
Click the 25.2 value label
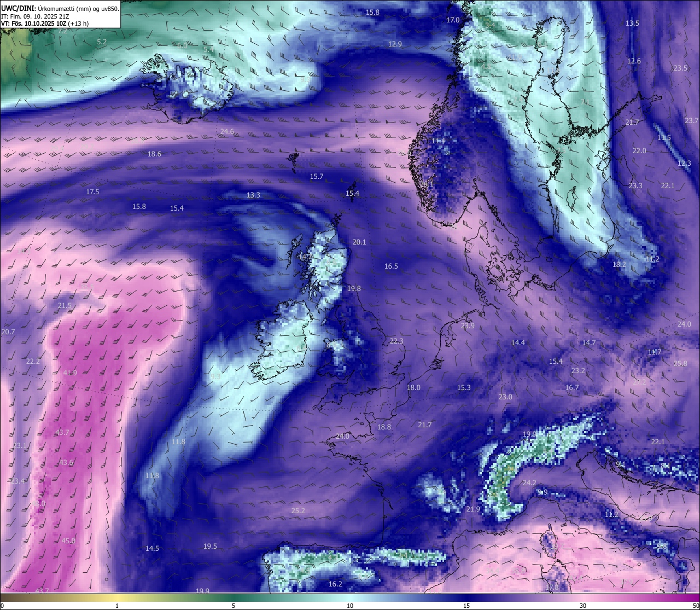pyautogui.click(x=297, y=510)
